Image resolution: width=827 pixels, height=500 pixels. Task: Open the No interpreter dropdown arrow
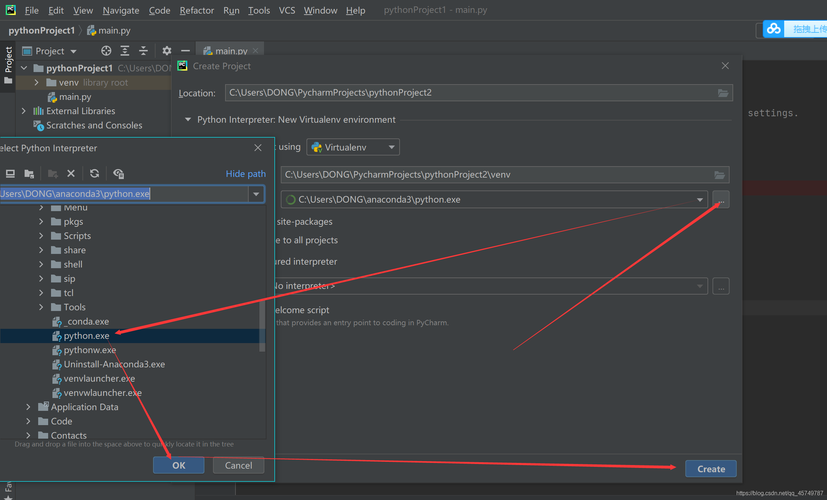click(700, 286)
